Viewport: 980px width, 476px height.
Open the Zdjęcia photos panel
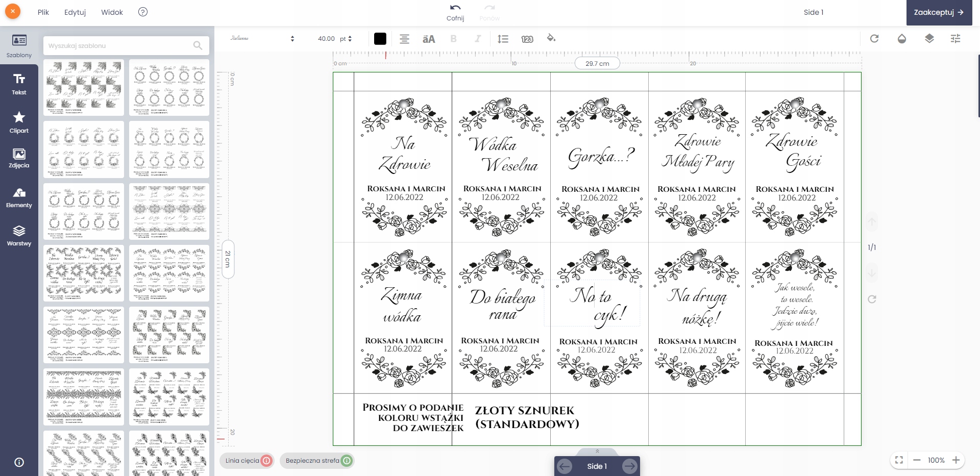[19, 158]
